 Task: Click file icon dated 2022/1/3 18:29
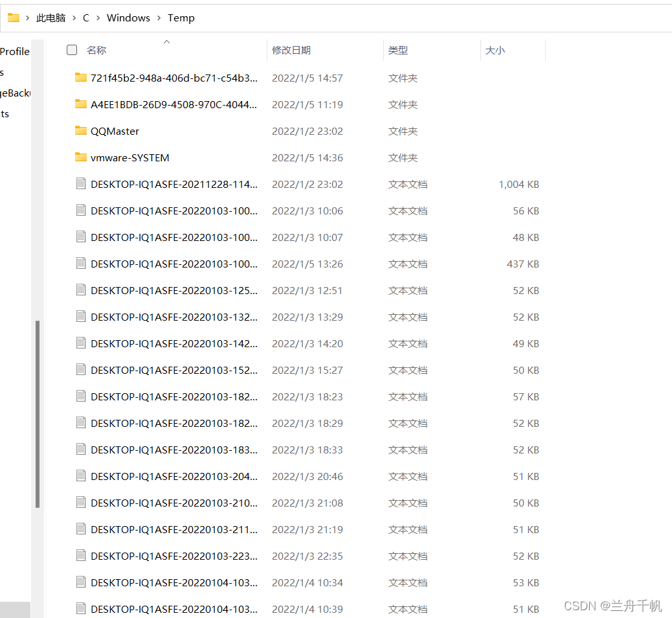point(81,423)
